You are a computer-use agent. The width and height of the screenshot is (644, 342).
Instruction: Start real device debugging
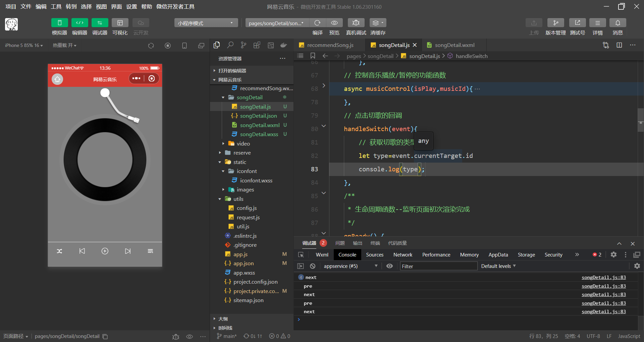tap(356, 23)
